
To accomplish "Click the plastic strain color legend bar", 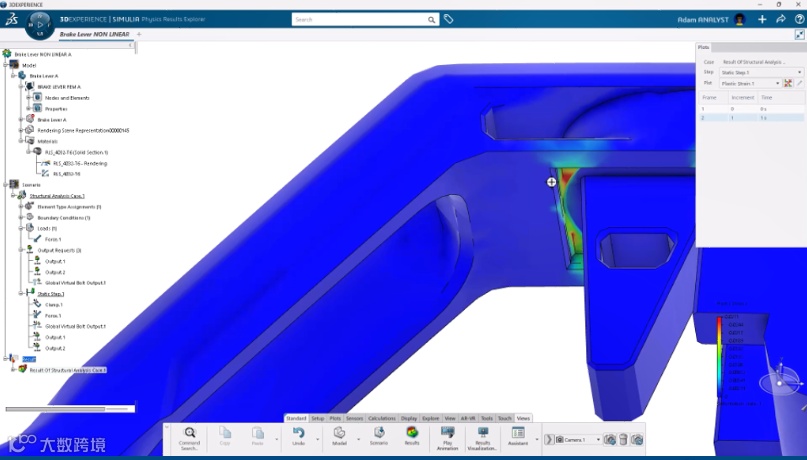I will coord(720,355).
